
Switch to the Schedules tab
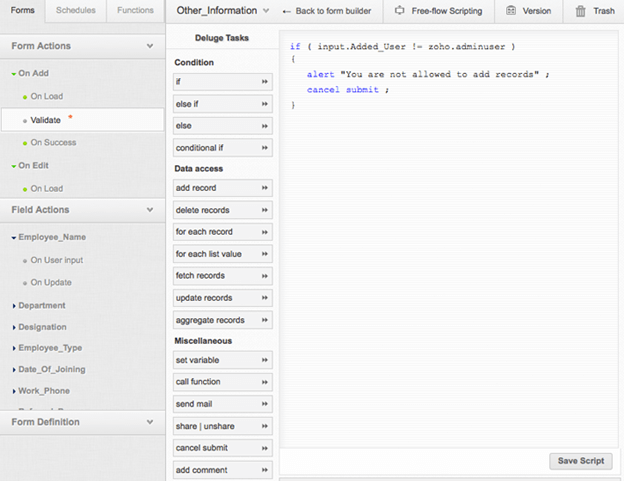click(x=76, y=10)
